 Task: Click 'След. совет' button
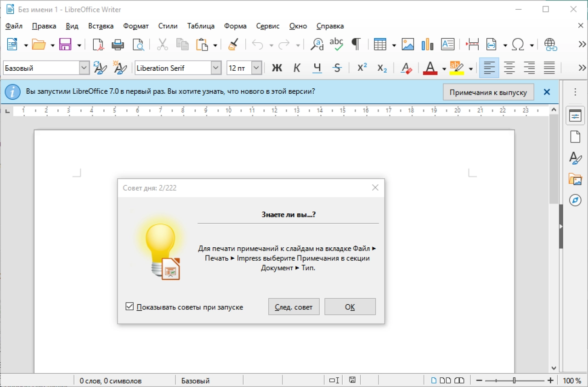point(294,307)
